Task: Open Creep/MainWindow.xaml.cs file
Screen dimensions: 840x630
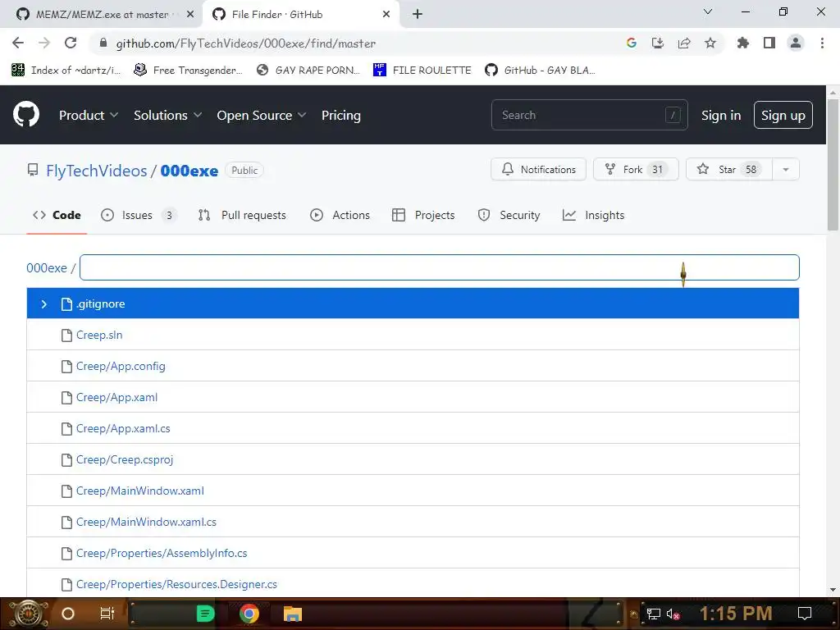Action: pos(146,521)
